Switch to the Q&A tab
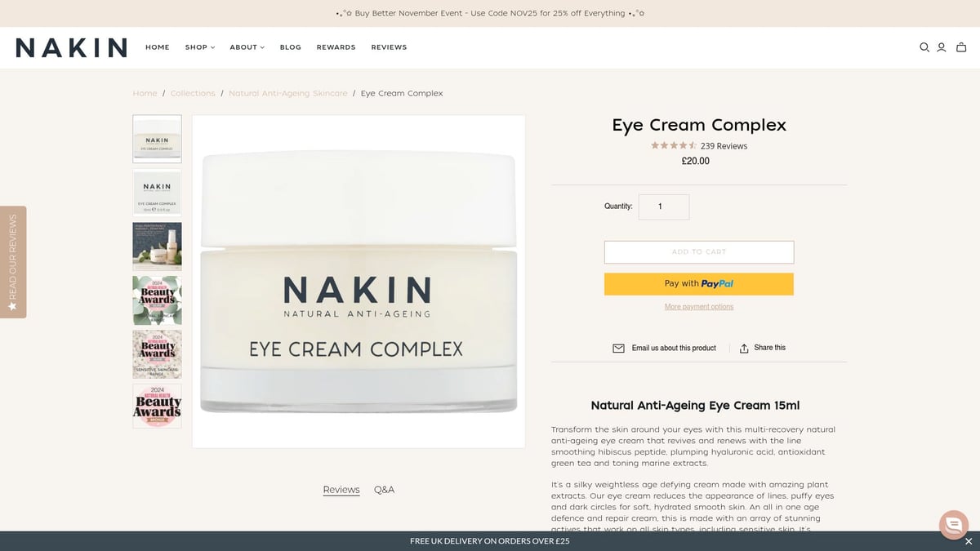The width and height of the screenshot is (980, 551). 384,489
